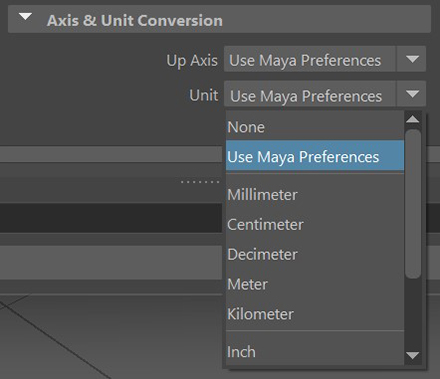Select None in the unit list
Image resolution: width=440 pixels, height=379 pixels.
click(x=315, y=127)
